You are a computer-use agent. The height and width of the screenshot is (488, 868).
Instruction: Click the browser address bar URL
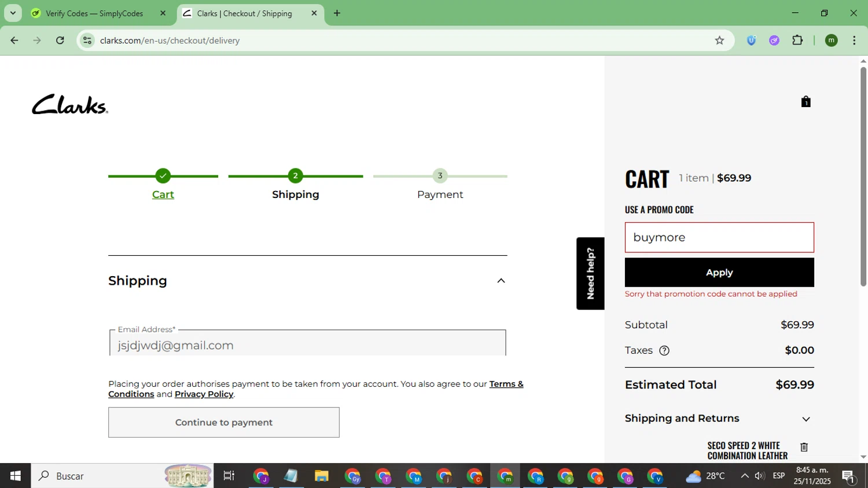pos(170,41)
